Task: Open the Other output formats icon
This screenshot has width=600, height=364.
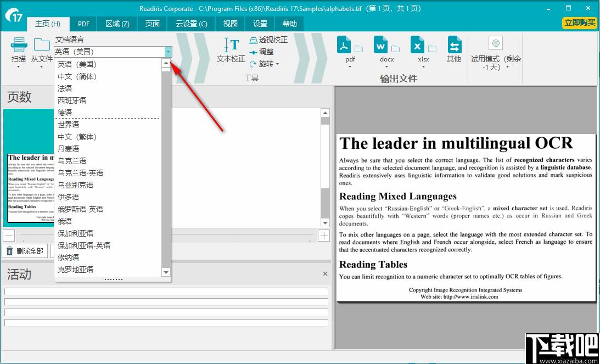Action: (x=455, y=45)
